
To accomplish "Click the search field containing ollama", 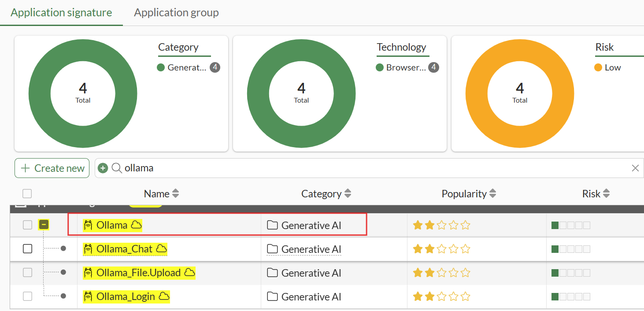I will tap(369, 168).
